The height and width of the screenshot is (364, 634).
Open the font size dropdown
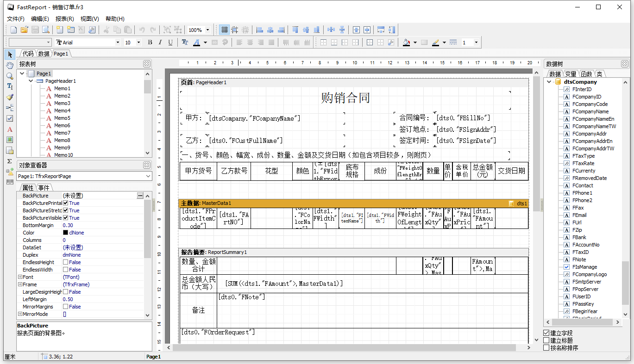[x=139, y=42]
